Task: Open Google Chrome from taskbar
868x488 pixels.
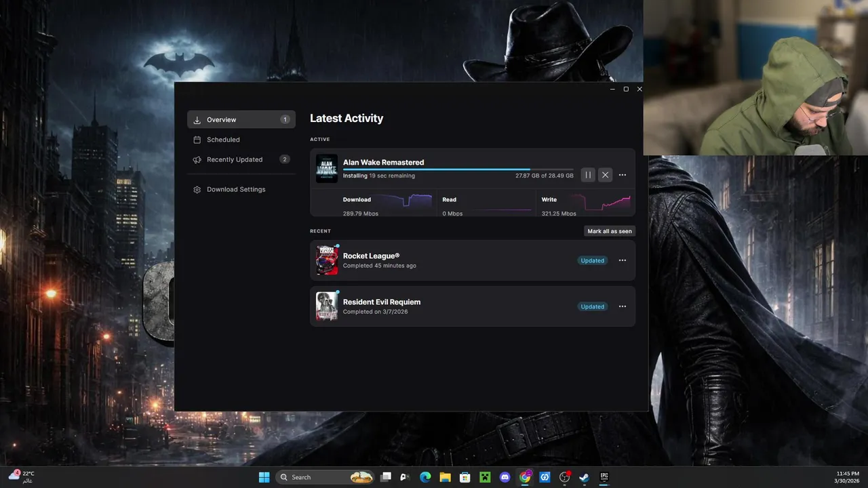Action: click(525, 477)
